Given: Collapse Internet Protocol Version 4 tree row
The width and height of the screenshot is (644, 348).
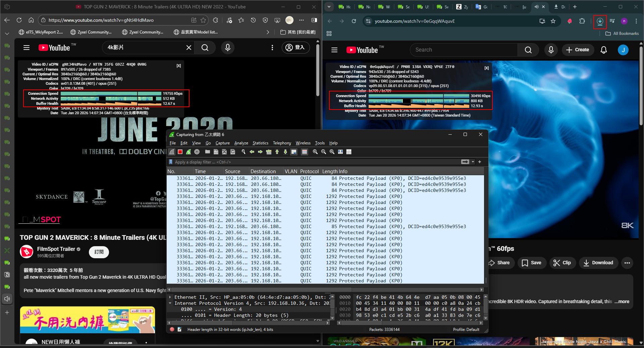Looking at the screenshot, I should coord(170,303).
